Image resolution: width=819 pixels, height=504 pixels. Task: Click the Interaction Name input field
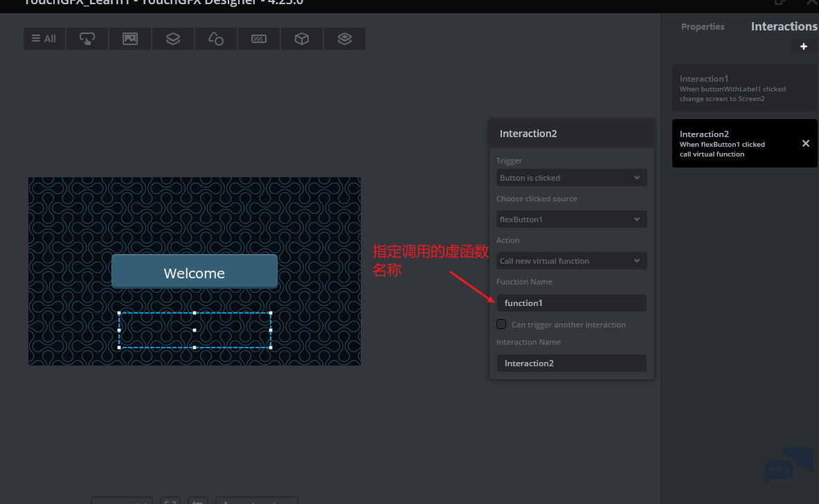coord(571,363)
